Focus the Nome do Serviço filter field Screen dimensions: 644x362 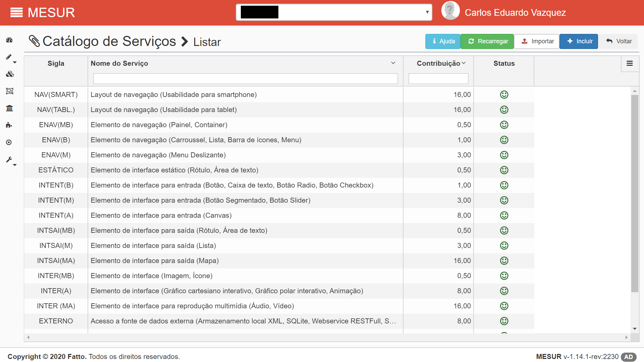246,79
